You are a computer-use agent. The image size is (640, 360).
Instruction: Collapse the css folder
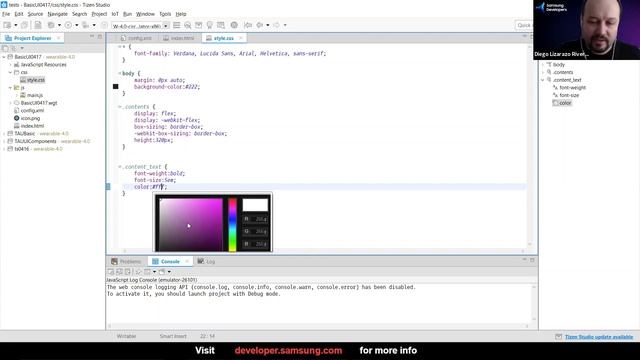(11, 72)
